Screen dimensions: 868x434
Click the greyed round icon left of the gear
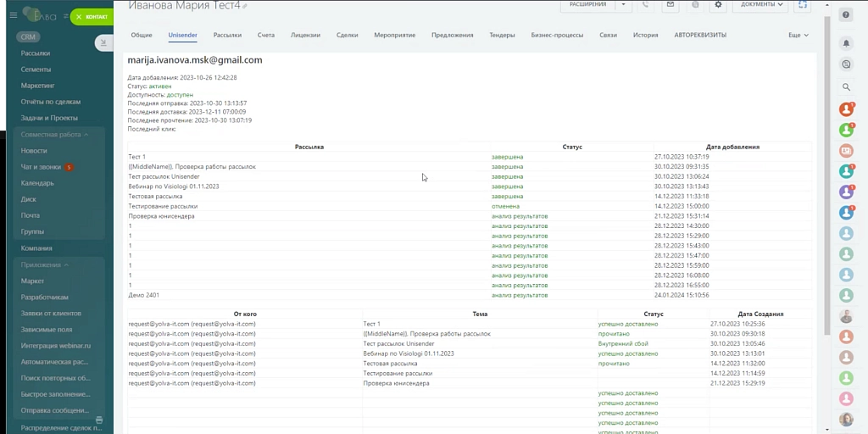(x=695, y=4)
